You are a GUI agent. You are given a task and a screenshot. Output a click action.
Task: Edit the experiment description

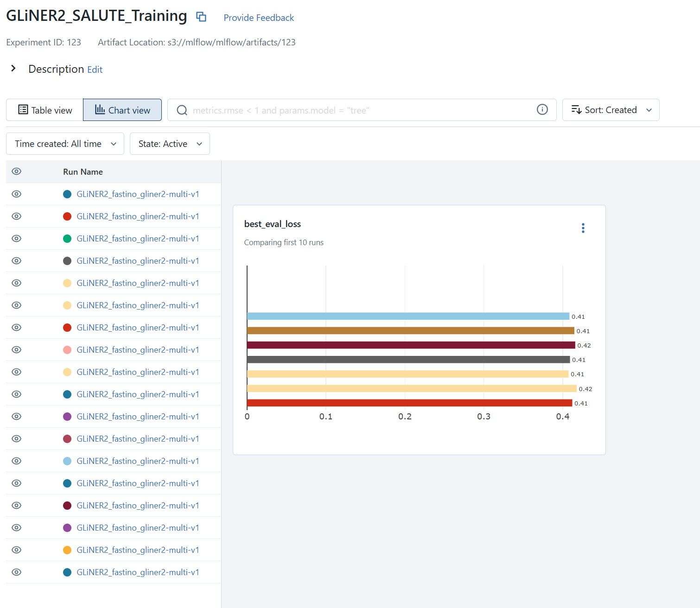[x=95, y=70]
